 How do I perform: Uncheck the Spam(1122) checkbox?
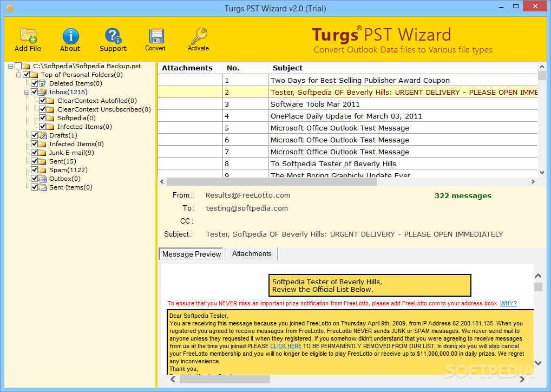click(35, 170)
